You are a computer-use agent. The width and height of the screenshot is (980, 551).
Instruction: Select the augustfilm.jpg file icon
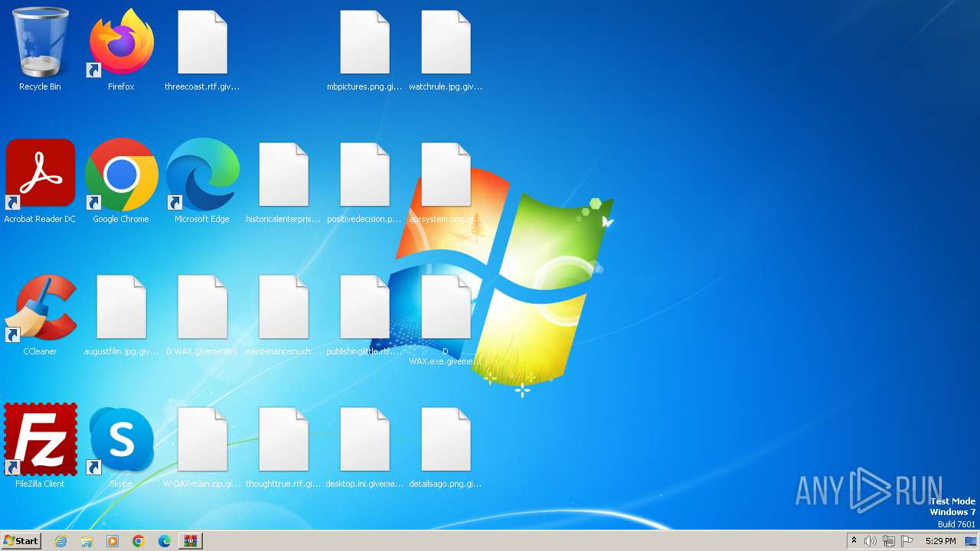[x=121, y=308]
